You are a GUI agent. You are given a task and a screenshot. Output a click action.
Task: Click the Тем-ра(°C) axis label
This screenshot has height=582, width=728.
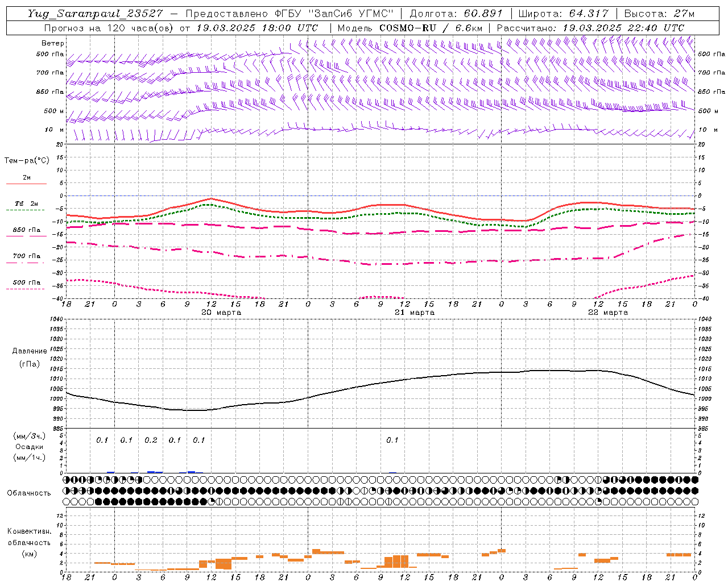click(27, 161)
